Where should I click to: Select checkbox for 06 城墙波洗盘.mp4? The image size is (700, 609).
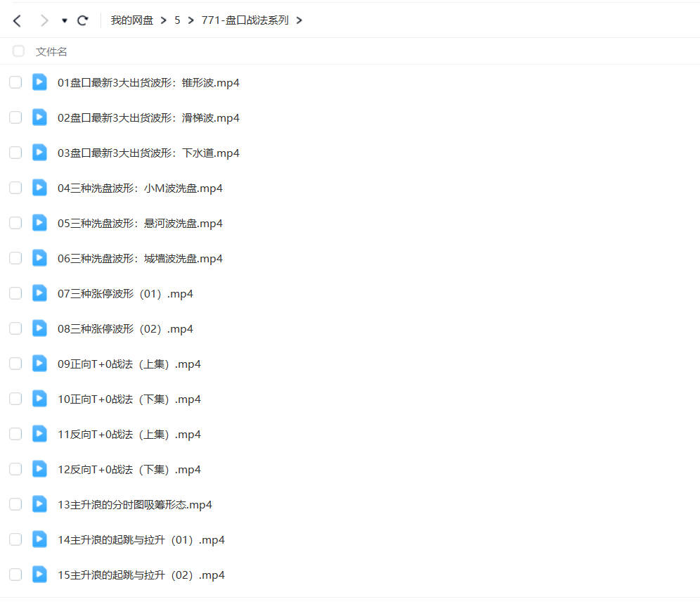pyautogui.click(x=15, y=258)
